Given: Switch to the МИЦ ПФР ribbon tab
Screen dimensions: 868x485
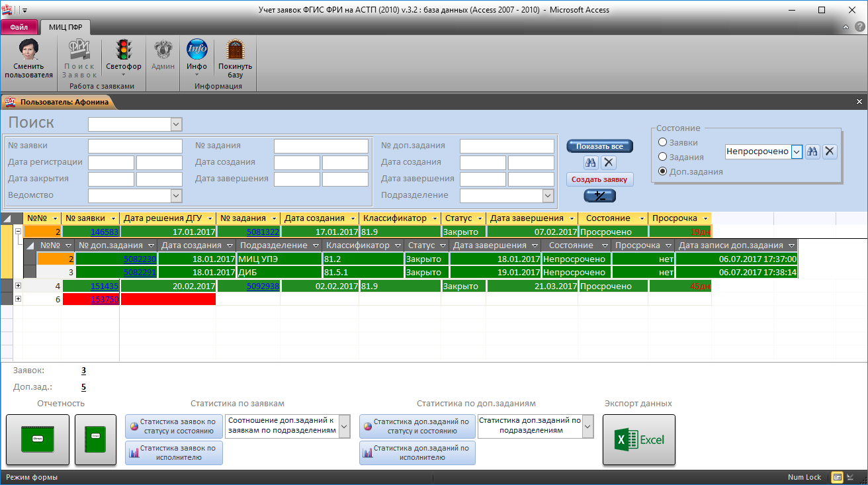Looking at the screenshot, I should 65,27.
